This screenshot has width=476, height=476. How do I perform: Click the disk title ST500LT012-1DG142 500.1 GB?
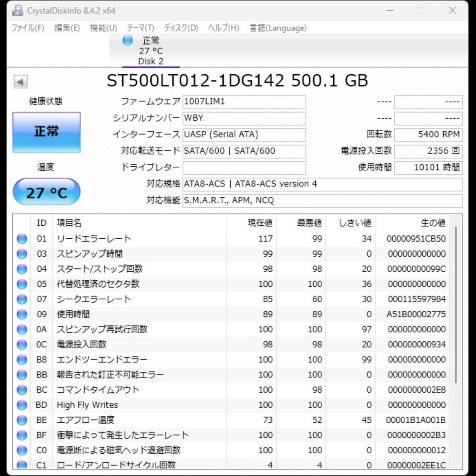click(x=237, y=81)
